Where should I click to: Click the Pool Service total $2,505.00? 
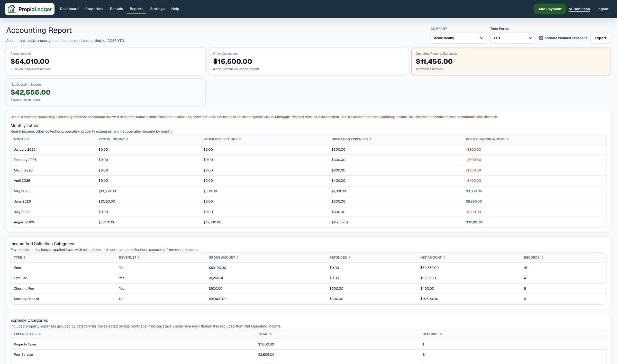(266, 355)
